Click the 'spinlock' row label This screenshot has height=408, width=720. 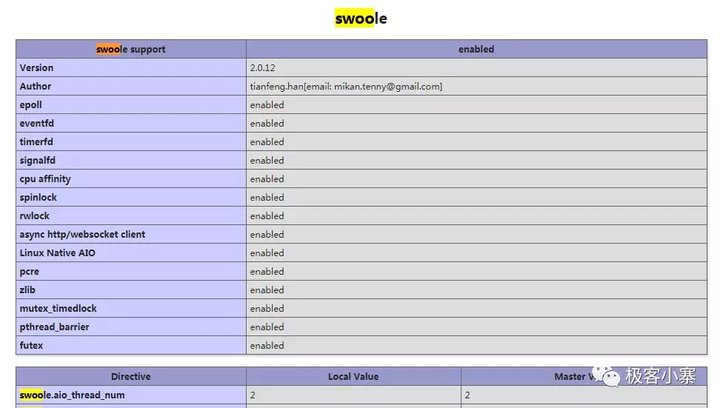click(38, 197)
